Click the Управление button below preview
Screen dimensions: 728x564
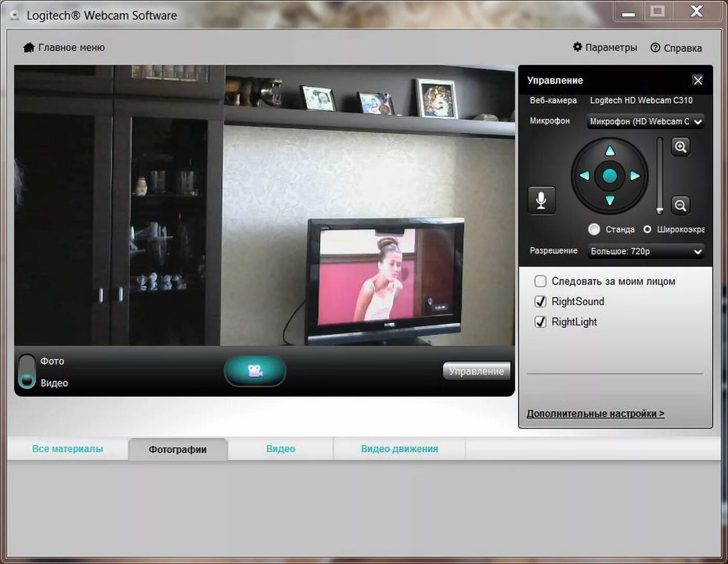(x=476, y=371)
